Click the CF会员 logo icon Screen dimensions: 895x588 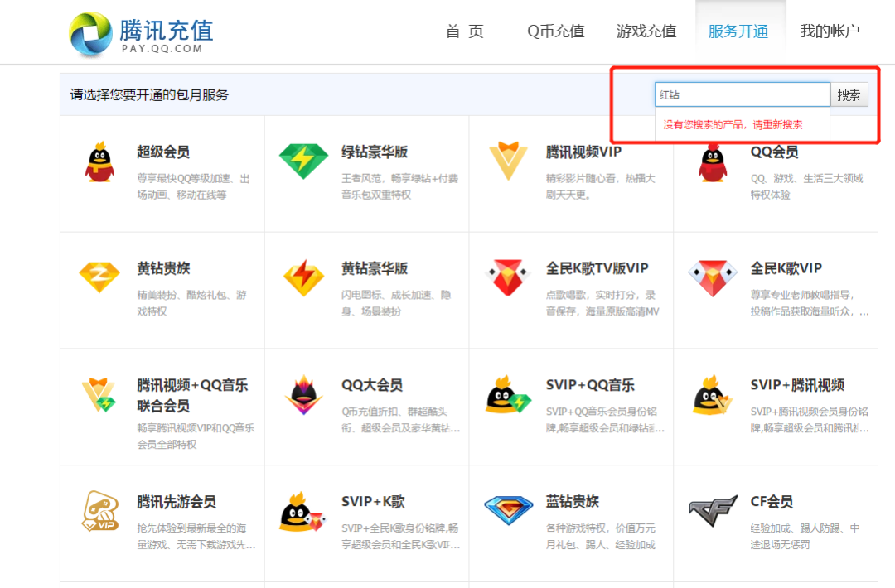(x=713, y=511)
